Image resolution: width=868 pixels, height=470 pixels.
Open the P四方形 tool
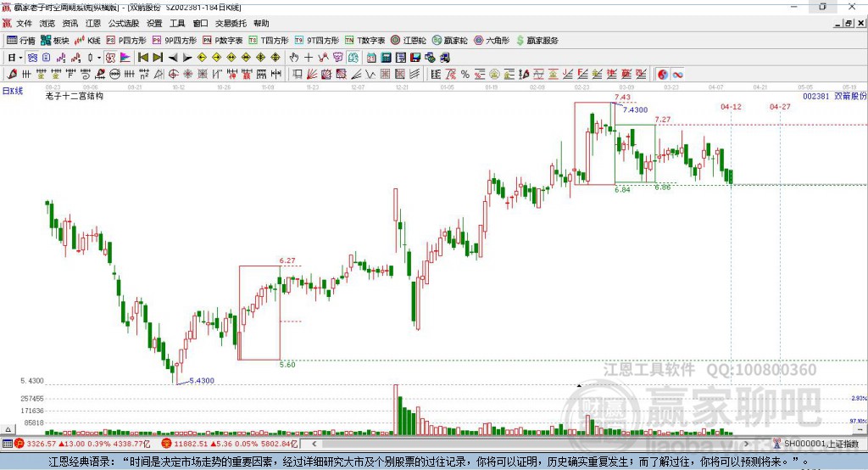(126, 41)
